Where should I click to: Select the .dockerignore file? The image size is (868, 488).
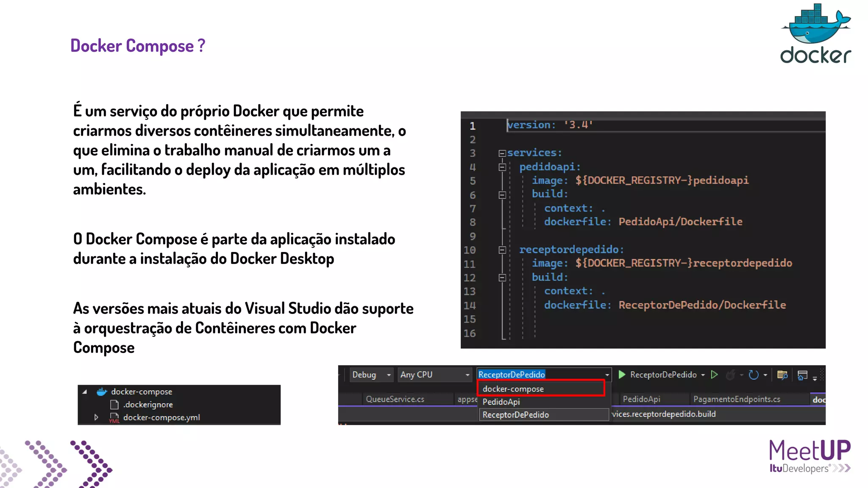point(148,405)
